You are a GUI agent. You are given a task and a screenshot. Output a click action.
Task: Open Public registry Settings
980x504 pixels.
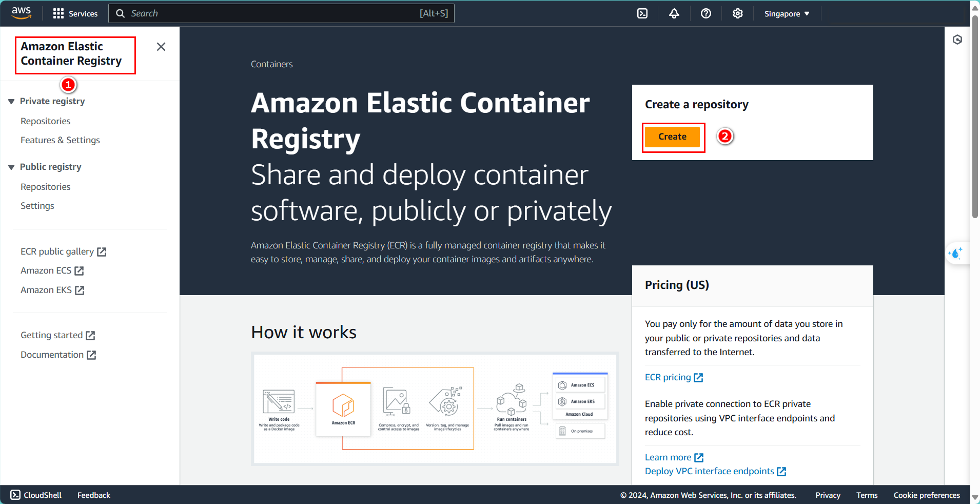point(37,206)
